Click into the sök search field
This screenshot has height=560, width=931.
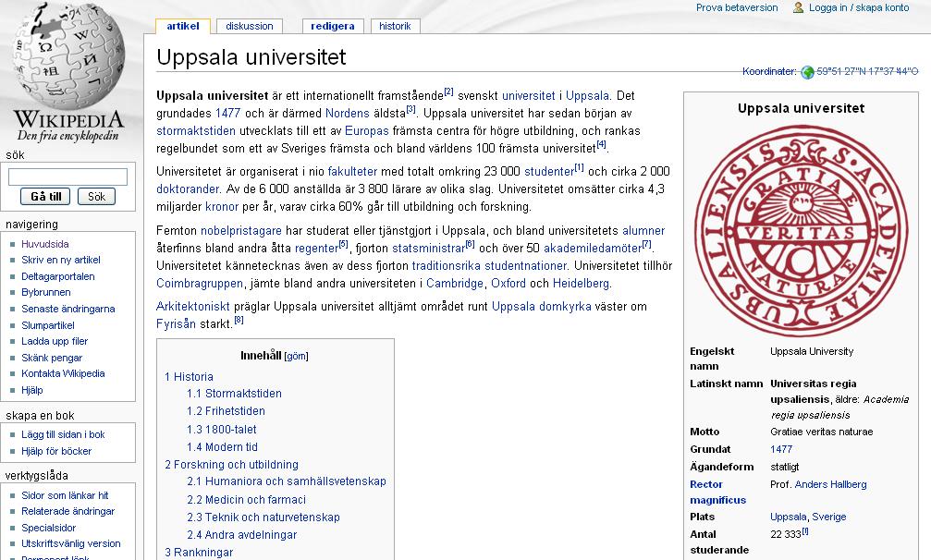click(67, 177)
